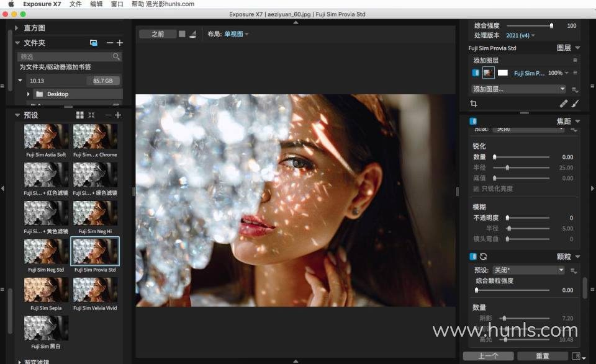This screenshot has width=596, height=364.
Task: Pick the spot heal bandage tool
Action: click(563, 104)
